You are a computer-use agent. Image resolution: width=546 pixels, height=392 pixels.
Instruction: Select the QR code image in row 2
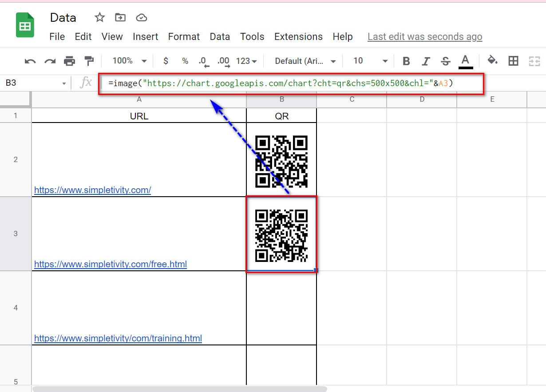pyautogui.click(x=281, y=161)
